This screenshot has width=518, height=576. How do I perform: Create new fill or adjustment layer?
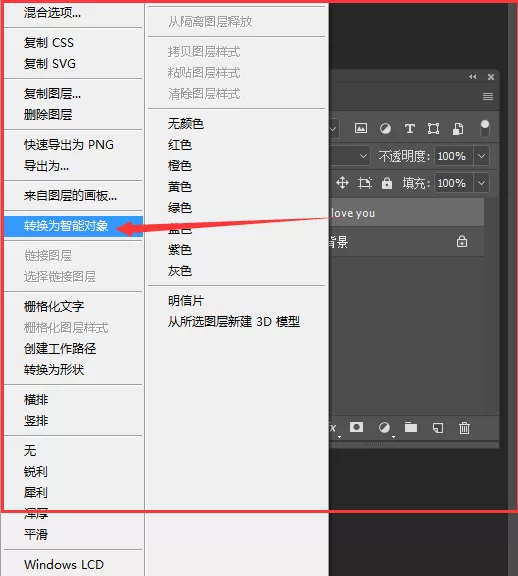tap(385, 428)
